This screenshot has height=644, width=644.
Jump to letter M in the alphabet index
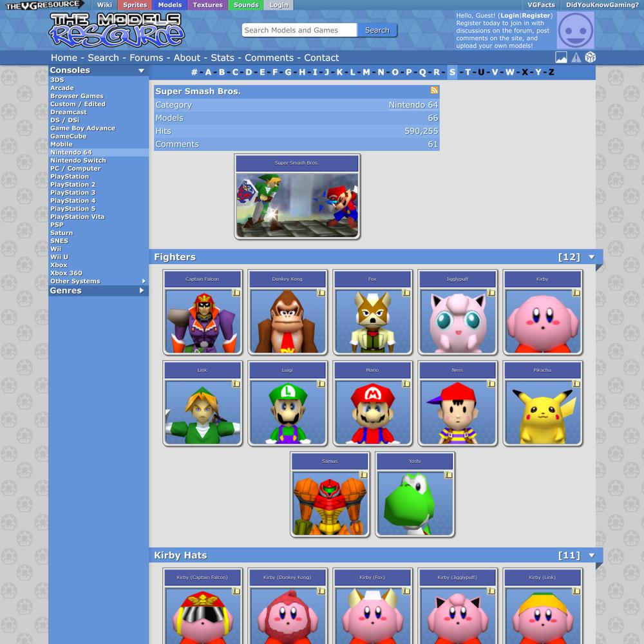(x=366, y=72)
